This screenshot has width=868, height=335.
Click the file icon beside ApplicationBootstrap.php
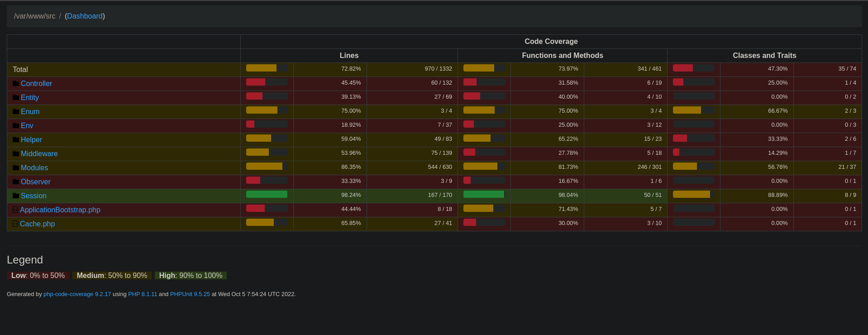click(15, 210)
